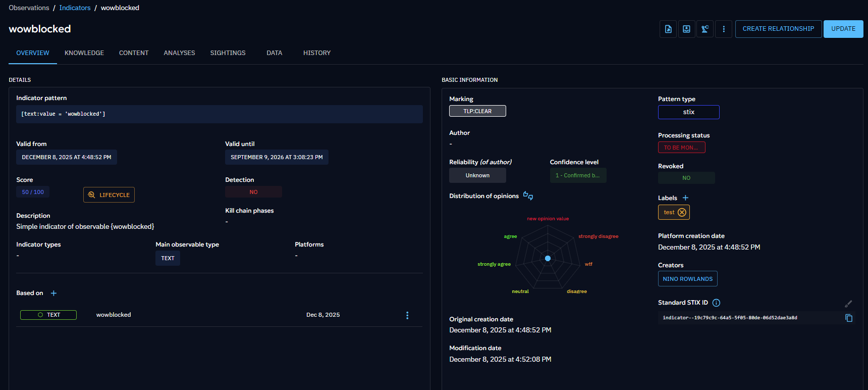Viewport: 868px width, 390px height.
Task: Click the Standard STIX ID info icon
Action: tap(716, 303)
